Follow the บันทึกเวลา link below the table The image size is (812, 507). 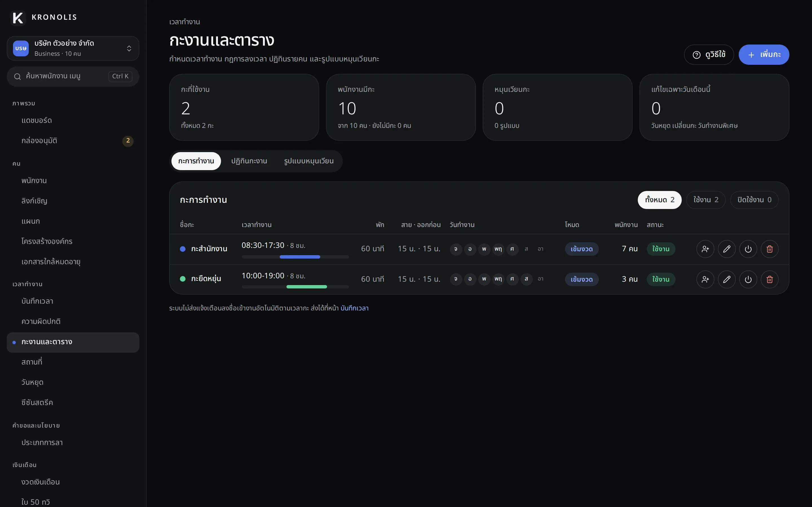[354, 308]
